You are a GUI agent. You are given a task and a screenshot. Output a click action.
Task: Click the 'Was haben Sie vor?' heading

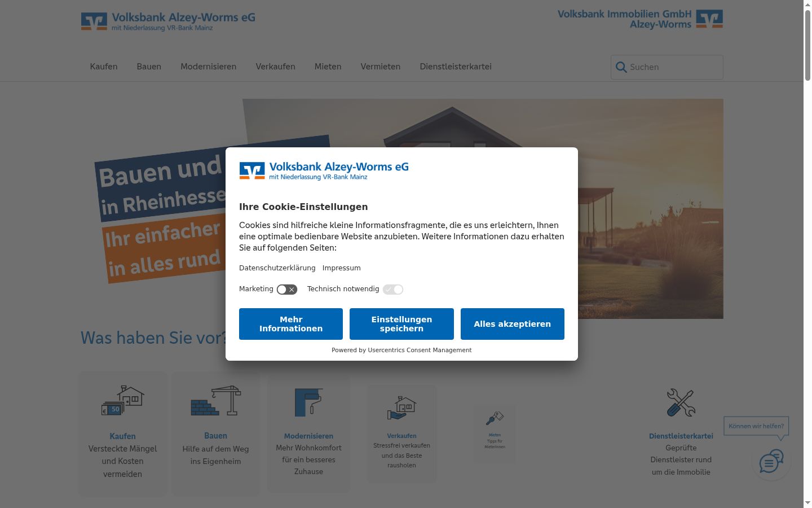(153, 338)
